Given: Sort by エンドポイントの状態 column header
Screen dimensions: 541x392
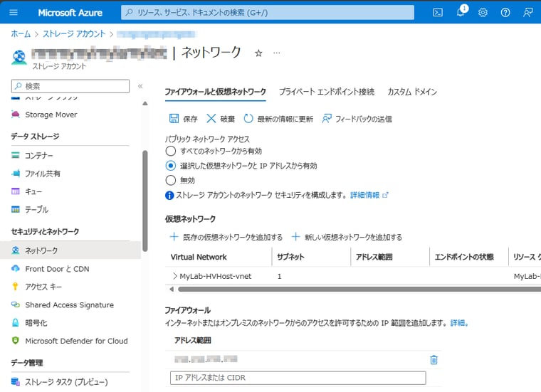Looking at the screenshot, I should [464, 258].
